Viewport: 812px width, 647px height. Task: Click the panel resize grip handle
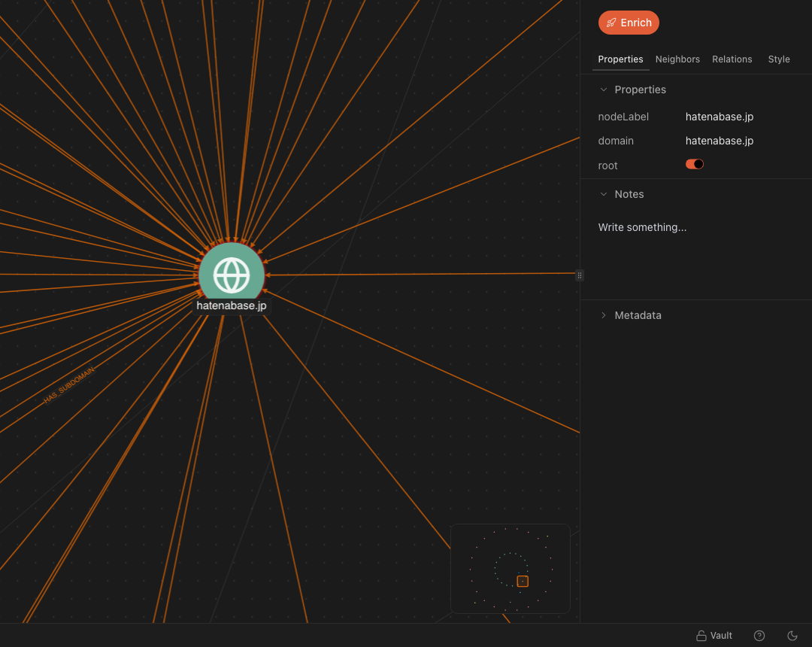click(x=580, y=275)
